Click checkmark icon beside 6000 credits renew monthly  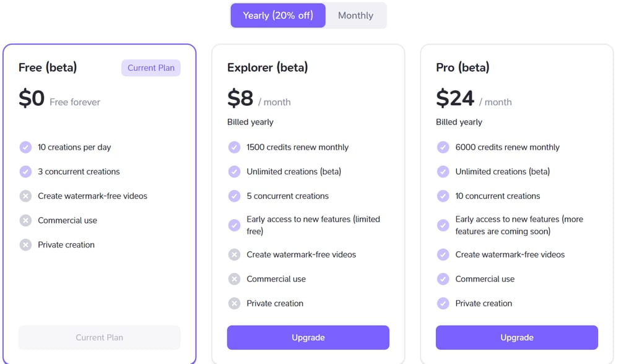(x=443, y=147)
